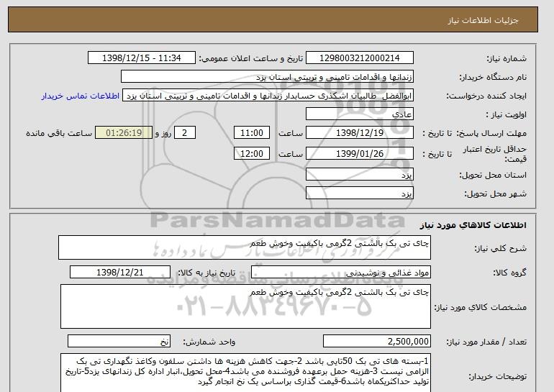Image resolution: width=554 pixels, height=392 pixels.
Task: Click the remaining time countdown 01:26:19
Action: click(124, 133)
